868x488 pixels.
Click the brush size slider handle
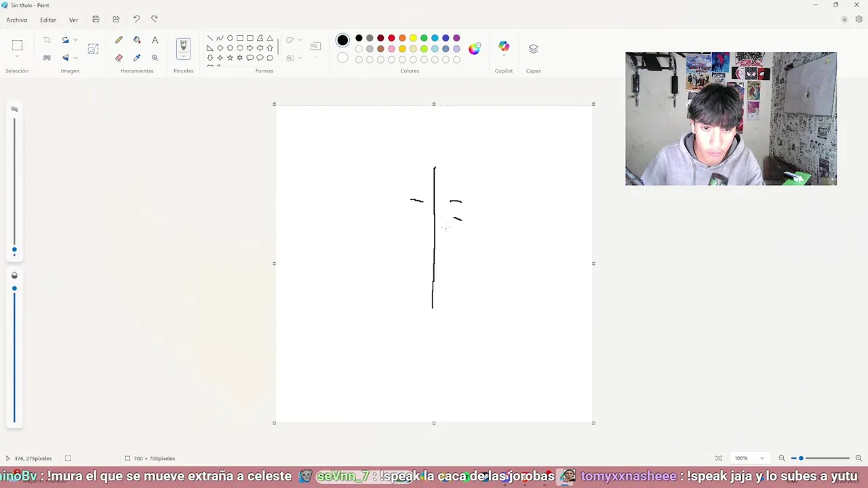[x=14, y=250]
